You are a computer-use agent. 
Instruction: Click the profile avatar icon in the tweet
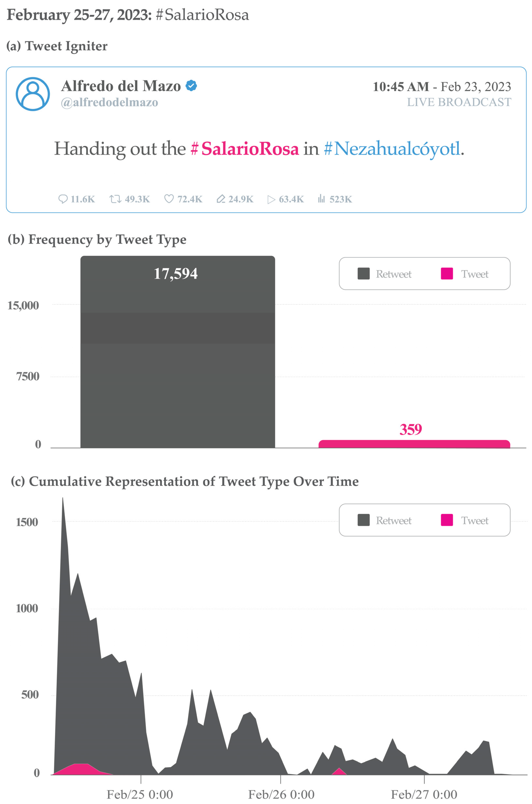pyautogui.click(x=33, y=94)
